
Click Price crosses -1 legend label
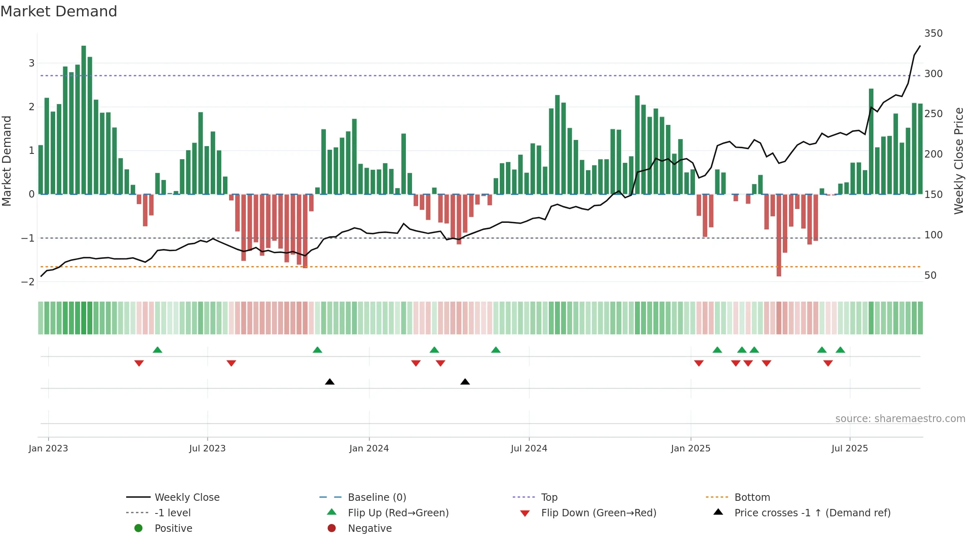click(x=813, y=513)
